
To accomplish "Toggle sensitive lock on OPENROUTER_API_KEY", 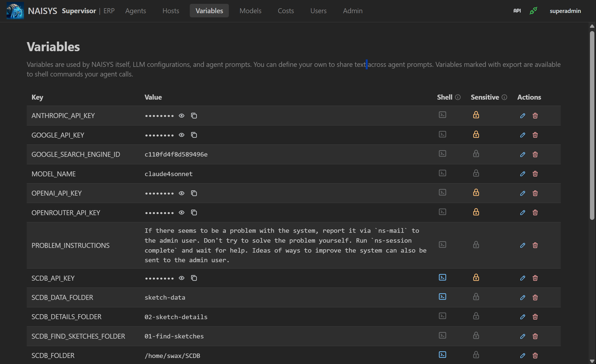I will click(476, 212).
